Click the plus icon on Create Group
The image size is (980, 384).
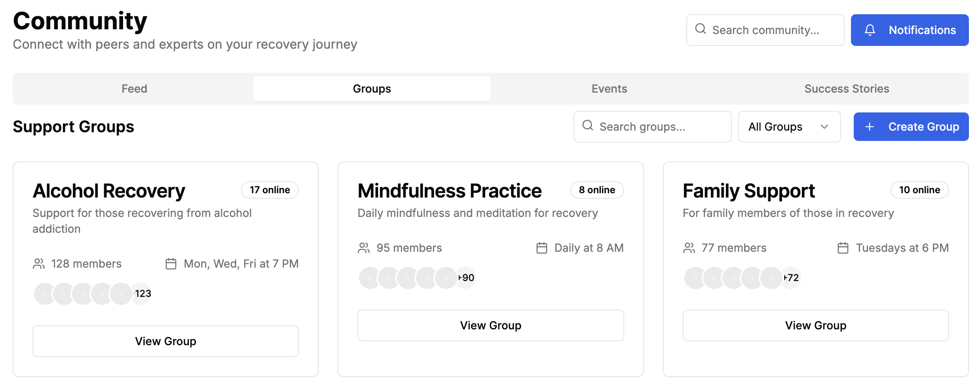coord(869,127)
